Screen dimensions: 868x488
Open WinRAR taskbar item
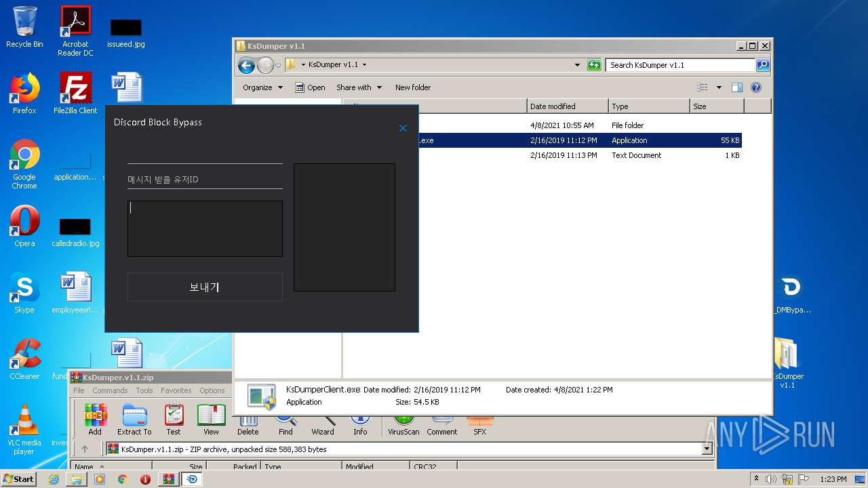(x=168, y=479)
